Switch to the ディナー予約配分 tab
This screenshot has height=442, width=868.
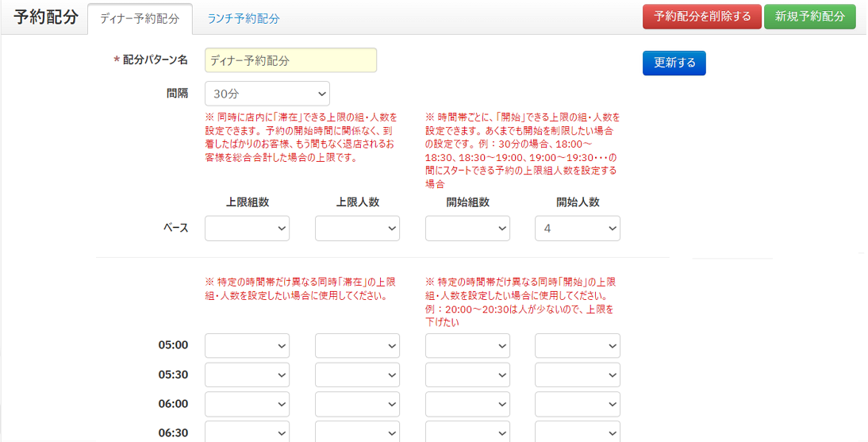coord(140,18)
